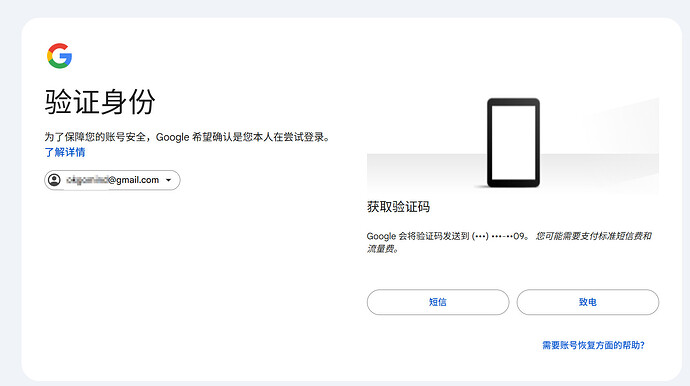The image size is (690, 386).
Task: Open the 了解详情 link
Action: click(x=65, y=152)
